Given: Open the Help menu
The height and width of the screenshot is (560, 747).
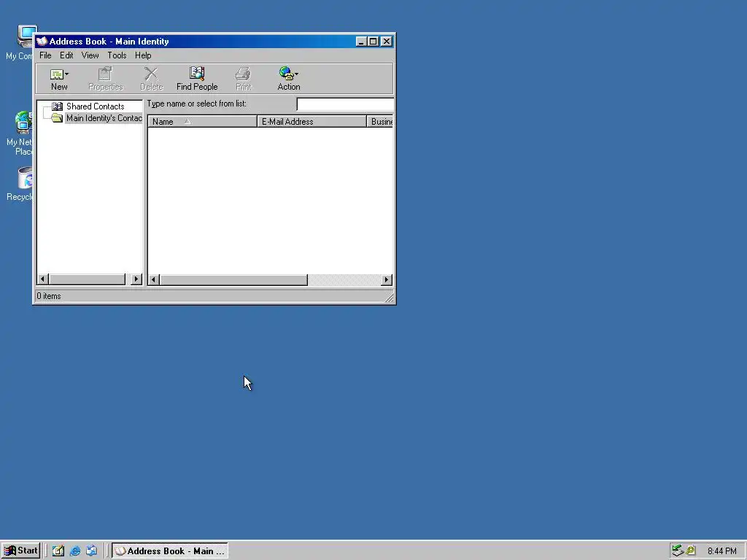Looking at the screenshot, I should 143,55.
